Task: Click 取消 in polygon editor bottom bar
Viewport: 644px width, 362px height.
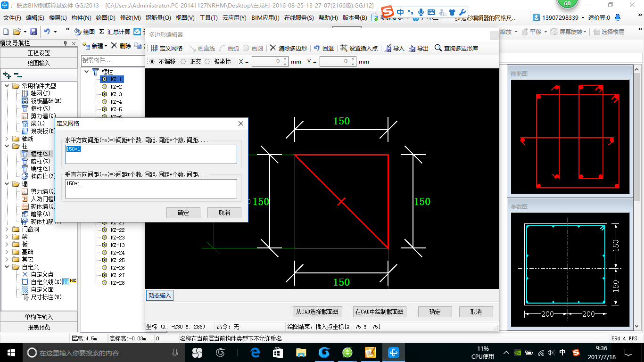Action: (476, 312)
